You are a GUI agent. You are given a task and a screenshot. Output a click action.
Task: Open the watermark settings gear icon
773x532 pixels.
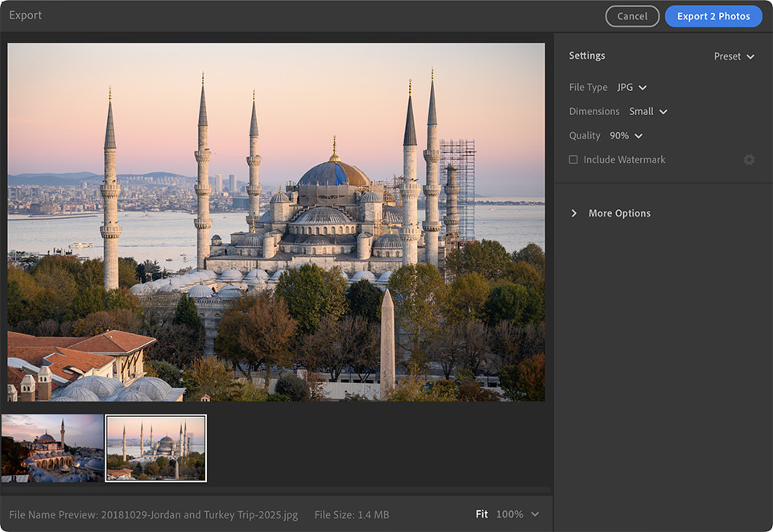coord(749,160)
